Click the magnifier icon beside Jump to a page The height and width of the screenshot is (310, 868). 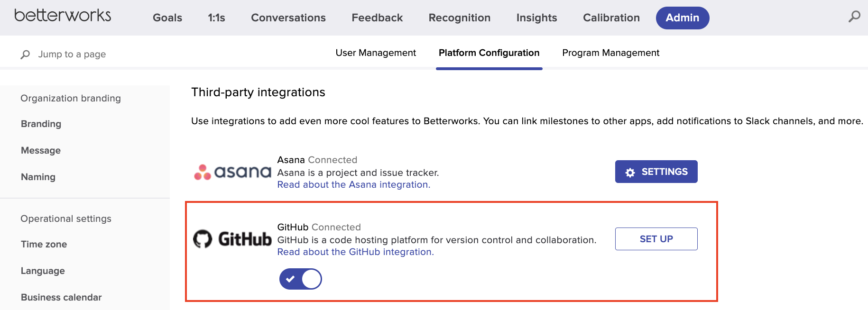click(25, 55)
